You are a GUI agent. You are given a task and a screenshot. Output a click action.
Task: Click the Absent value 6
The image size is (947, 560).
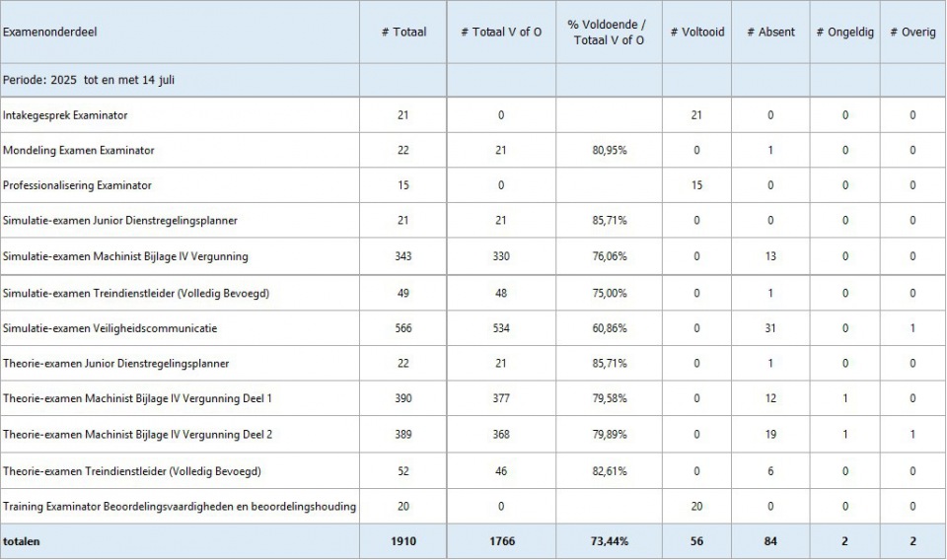point(770,471)
